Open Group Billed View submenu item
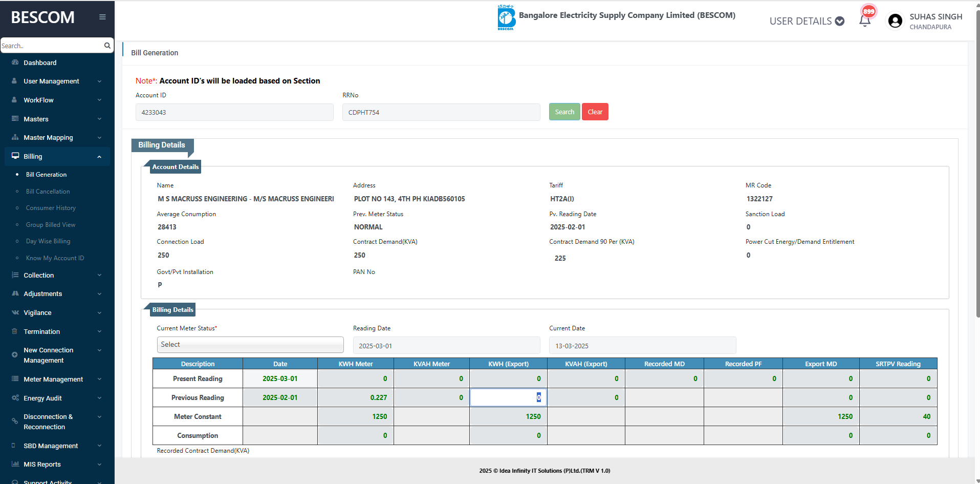Viewport: 980px width, 484px height. coord(50,225)
